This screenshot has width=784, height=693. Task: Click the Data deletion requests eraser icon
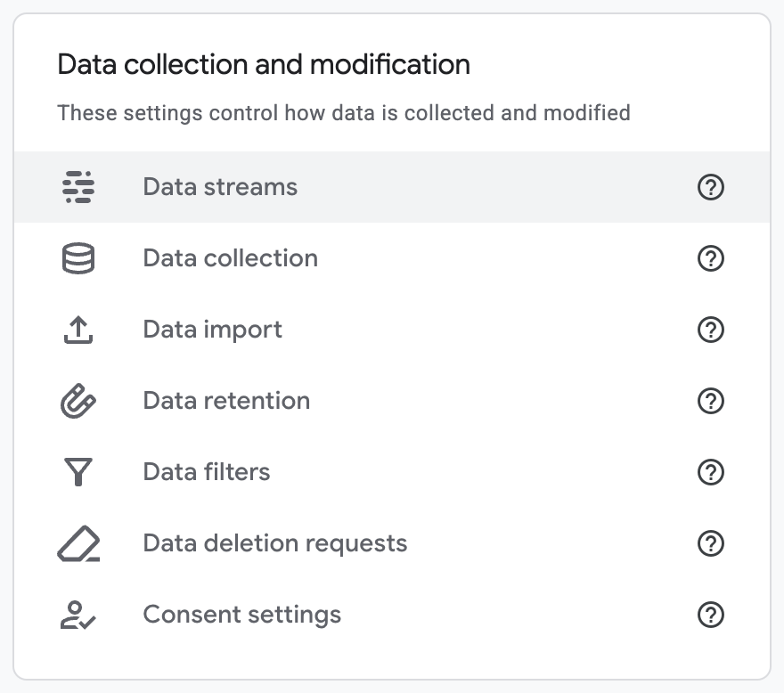[78, 543]
